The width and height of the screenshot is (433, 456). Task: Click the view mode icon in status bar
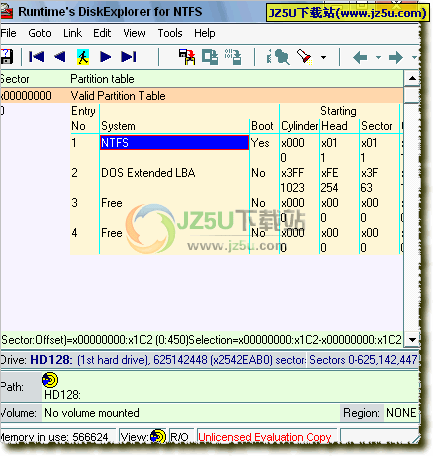tap(158, 436)
